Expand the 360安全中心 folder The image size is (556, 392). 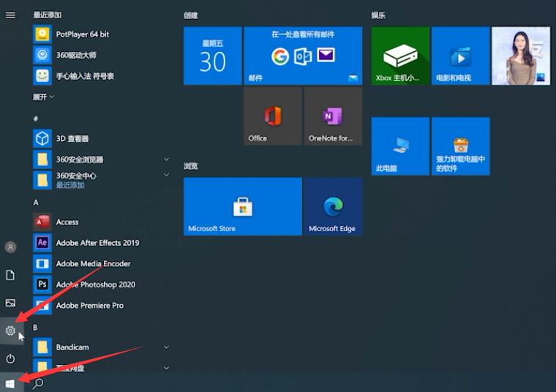166,175
